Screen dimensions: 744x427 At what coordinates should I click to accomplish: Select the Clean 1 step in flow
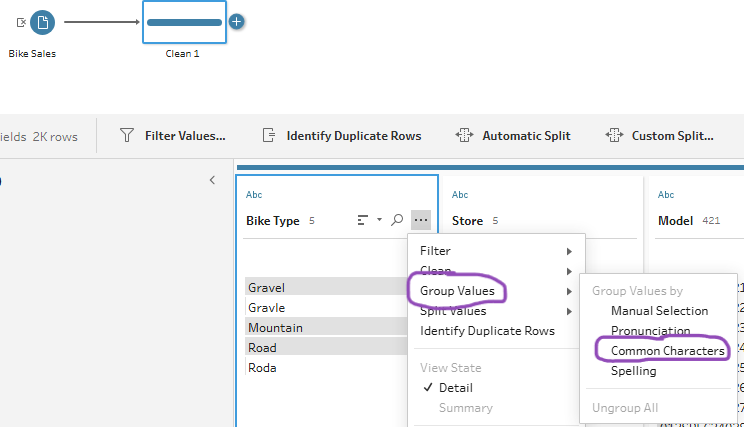coord(184,22)
